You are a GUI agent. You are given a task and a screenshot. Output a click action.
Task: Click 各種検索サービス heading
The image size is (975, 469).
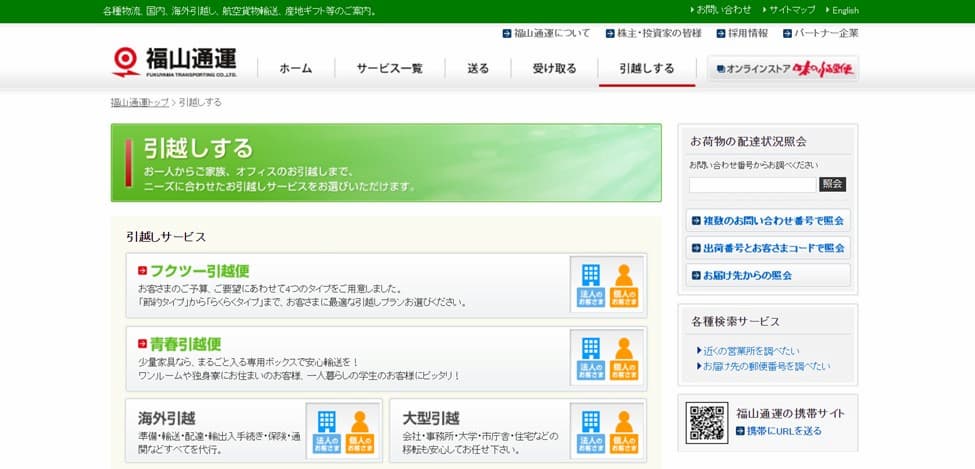click(x=735, y=322)
